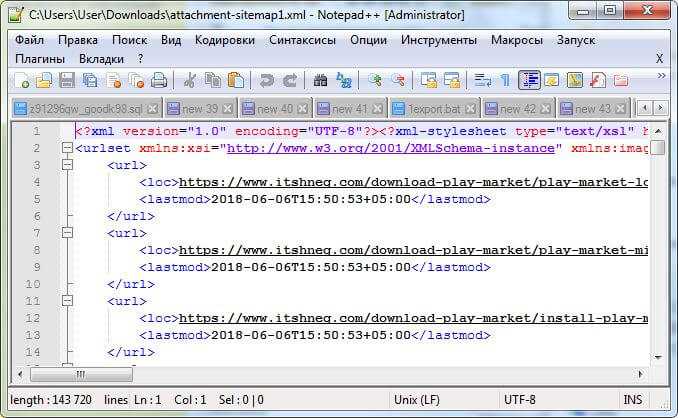678x418 pixels.
Task: Switch to the new 39 tab
Action: pos(200,109)
